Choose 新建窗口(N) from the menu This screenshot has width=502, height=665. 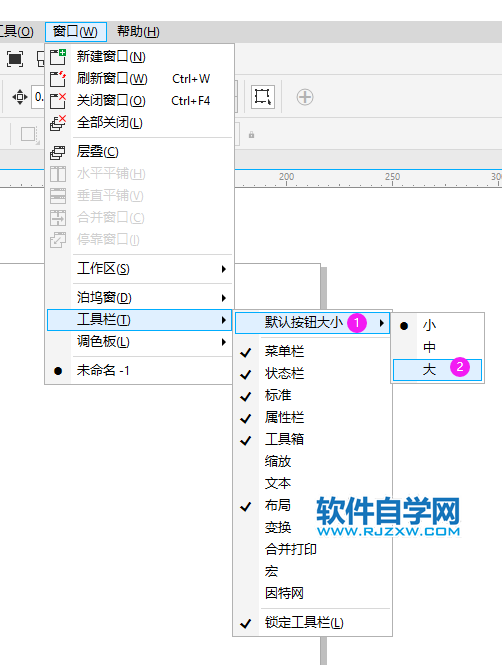pyautogui.click(x=139, y=57)
